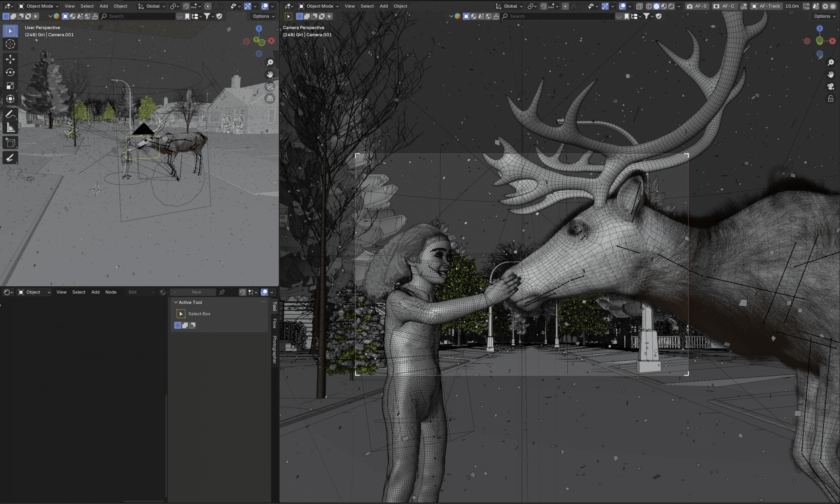
Task: Click zoom magnifier in left viewport
Action: (270, 63)
